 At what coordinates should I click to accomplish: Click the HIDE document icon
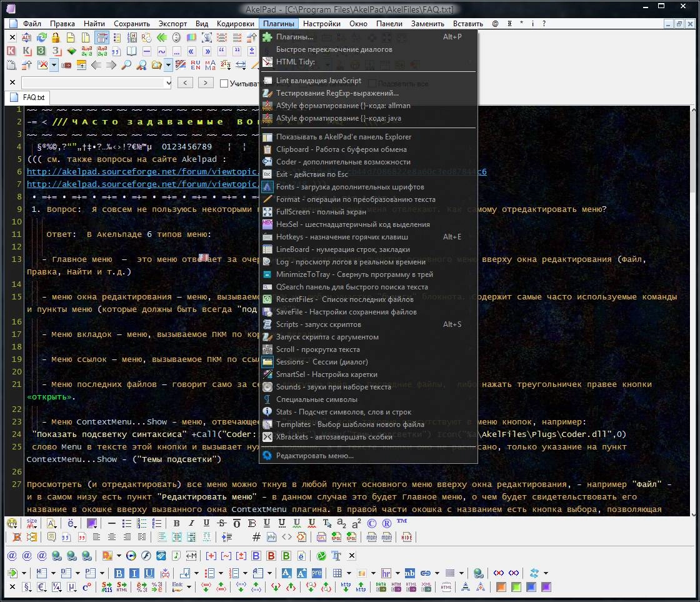[407, 537]
